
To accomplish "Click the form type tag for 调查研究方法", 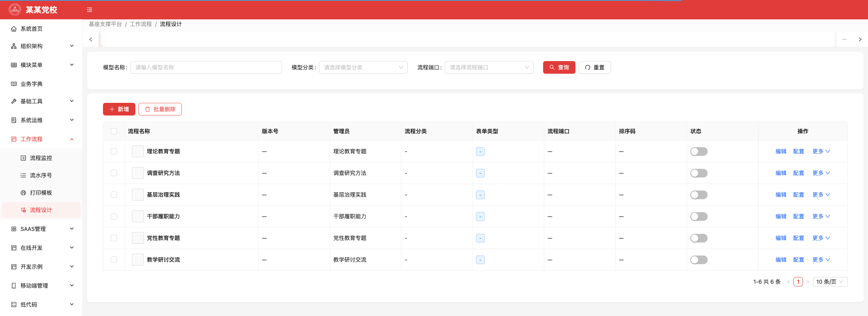I will click(x=480, y=173).
